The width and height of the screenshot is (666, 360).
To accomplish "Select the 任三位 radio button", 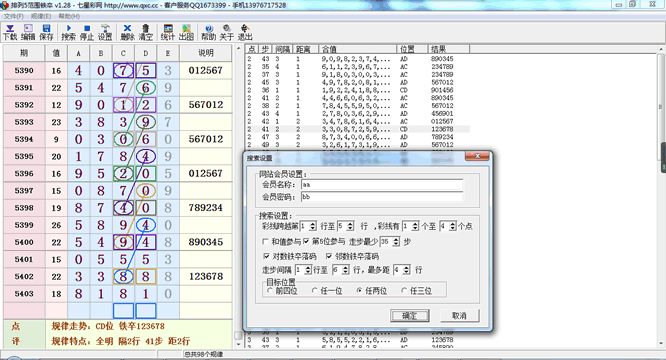I will [404, 290].
